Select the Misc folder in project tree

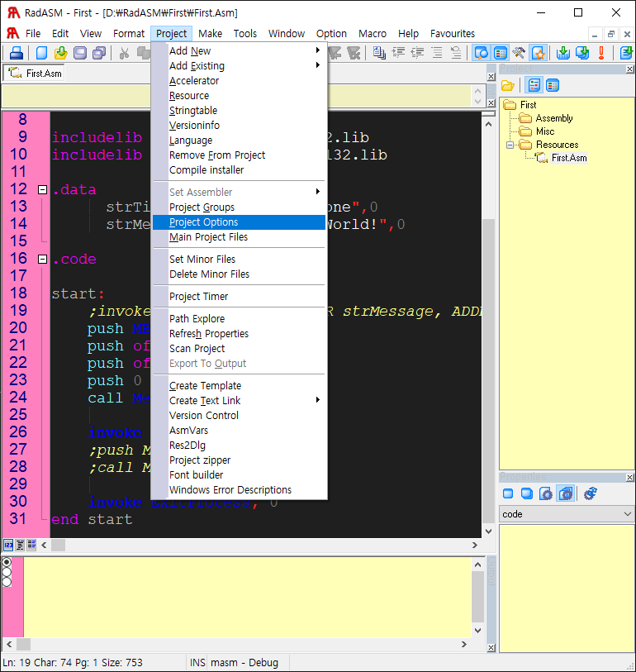(545, 131)
